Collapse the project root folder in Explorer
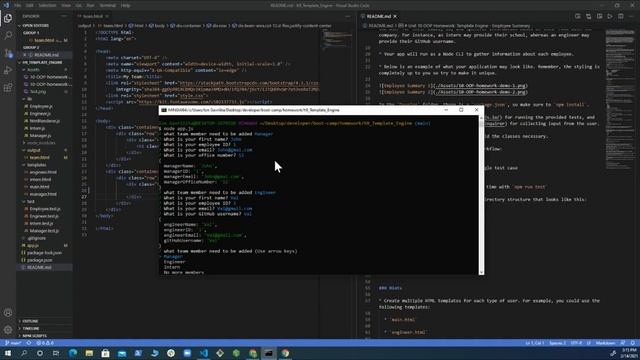Screen dimensions: 640x360 click(43, 62)
